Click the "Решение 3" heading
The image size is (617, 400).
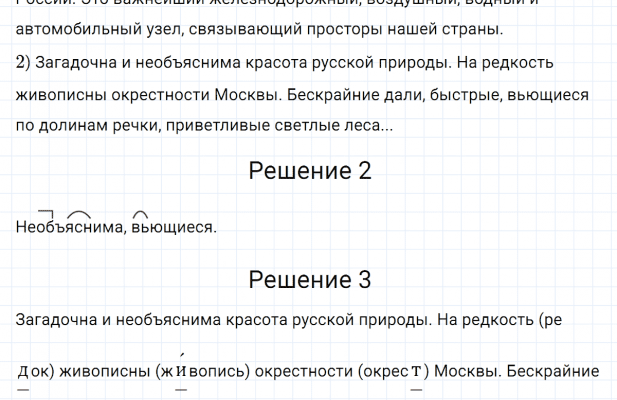point(309,281)
